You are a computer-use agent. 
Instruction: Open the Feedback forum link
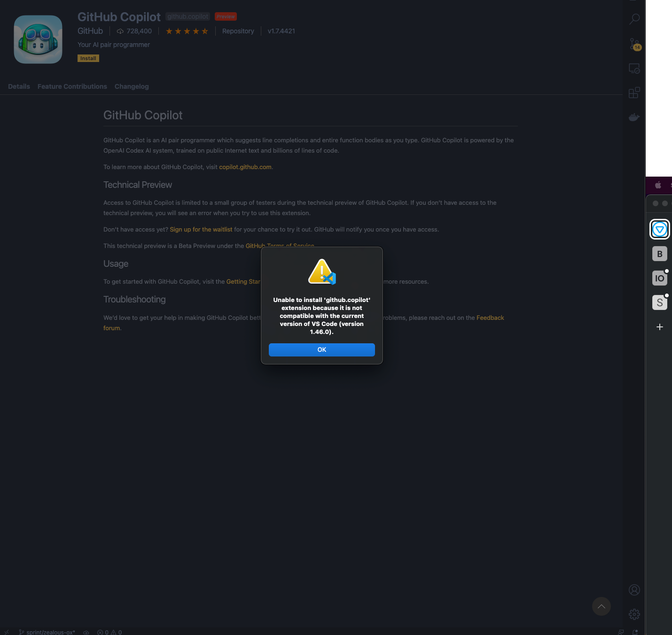[490, 318]
